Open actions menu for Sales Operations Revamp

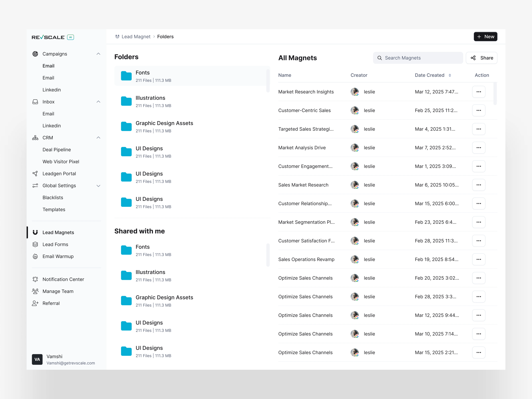479,259
